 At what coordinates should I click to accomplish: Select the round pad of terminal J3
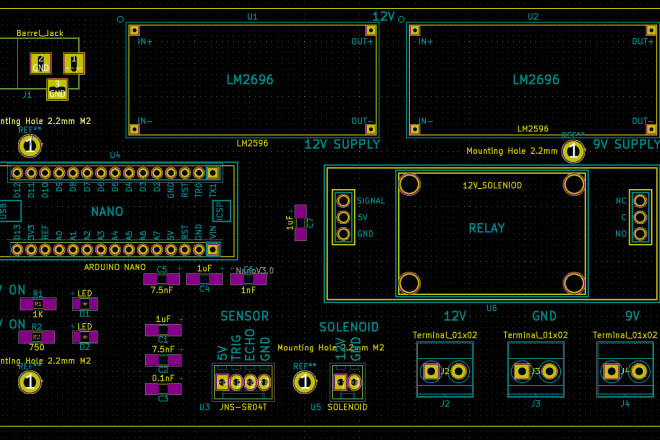tap(549, 371)
